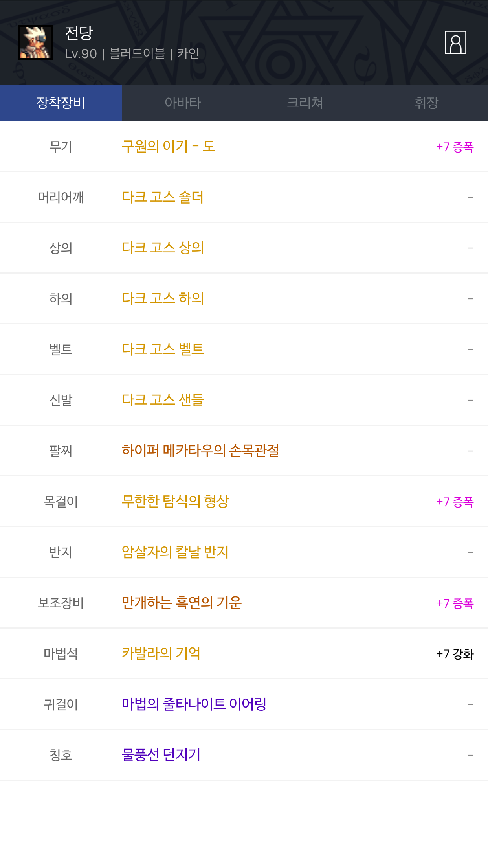Select the 장착장비 tab
The height and width of the screenshot is (868, 488).
61,103
